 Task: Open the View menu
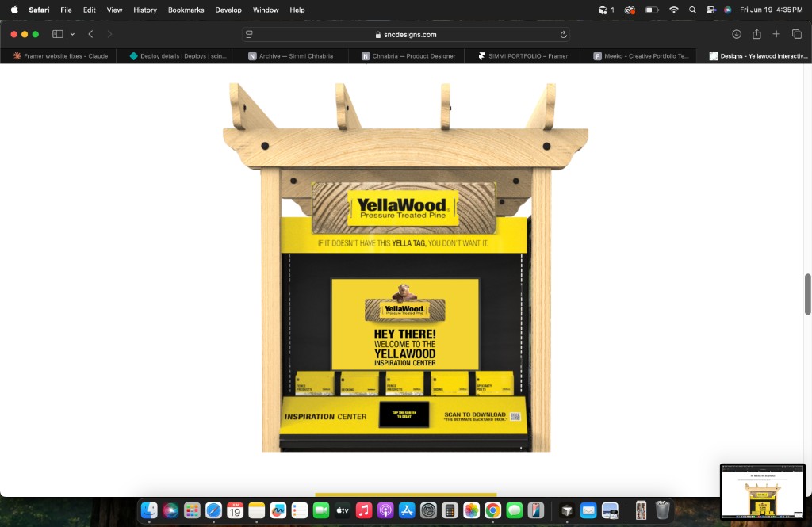114,10
